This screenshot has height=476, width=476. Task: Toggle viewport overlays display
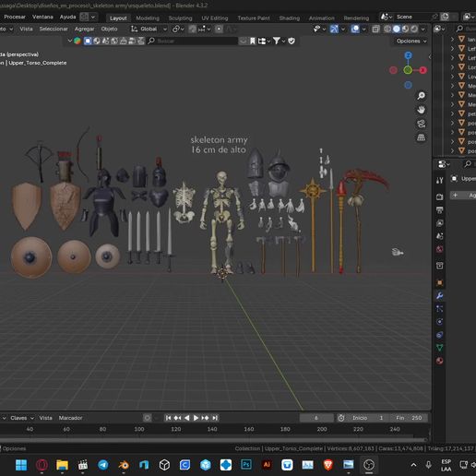[355, 29]
